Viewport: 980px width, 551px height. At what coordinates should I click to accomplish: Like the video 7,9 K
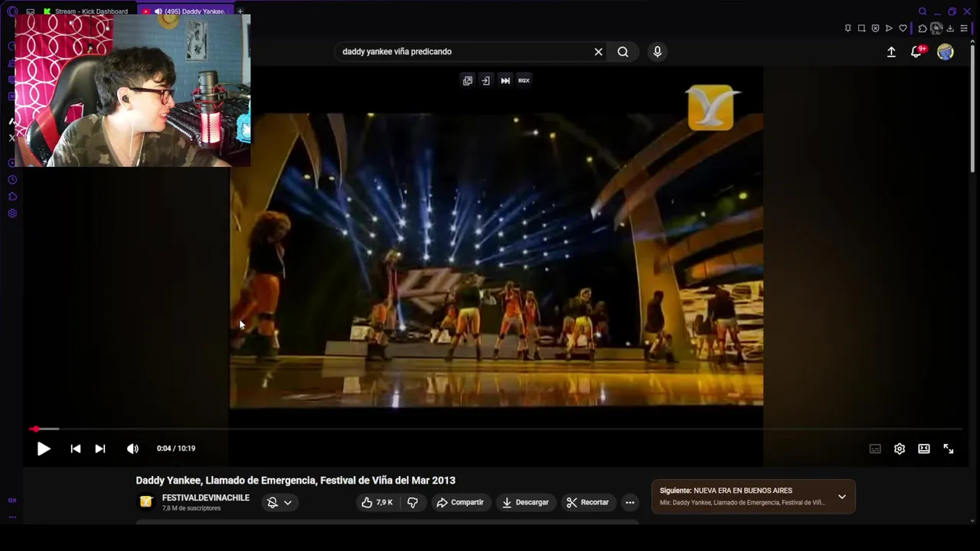click(377, 502)
